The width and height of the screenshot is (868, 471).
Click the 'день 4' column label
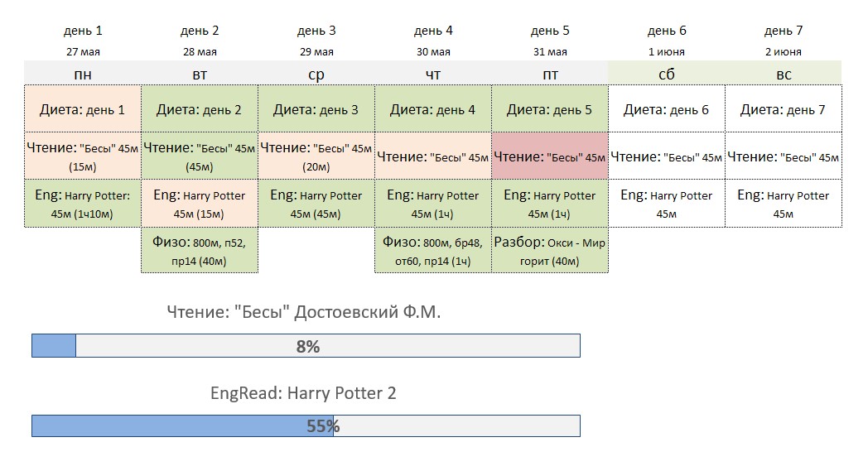[x=433, y=31]
